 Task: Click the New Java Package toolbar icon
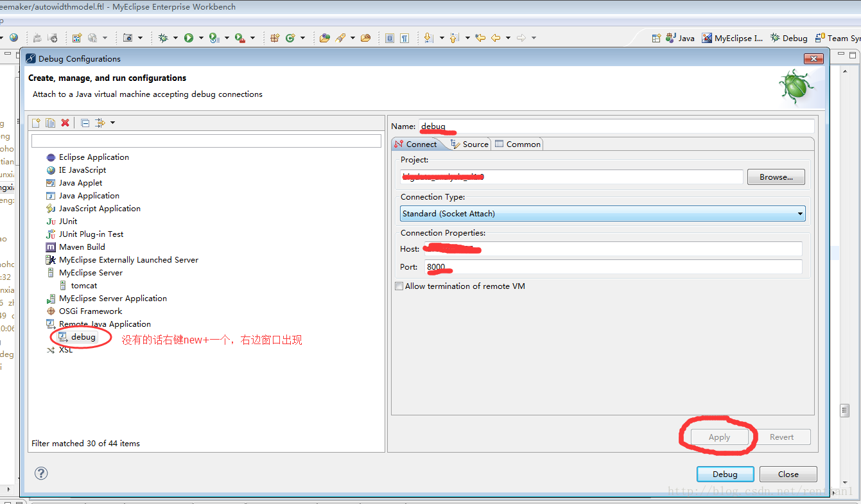coord(275,38)
